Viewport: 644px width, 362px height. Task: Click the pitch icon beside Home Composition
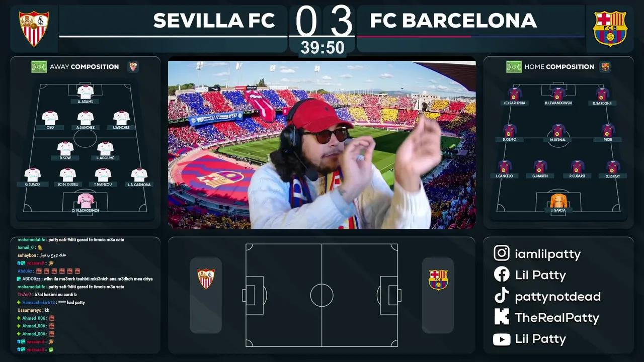(x=514, y=67)
